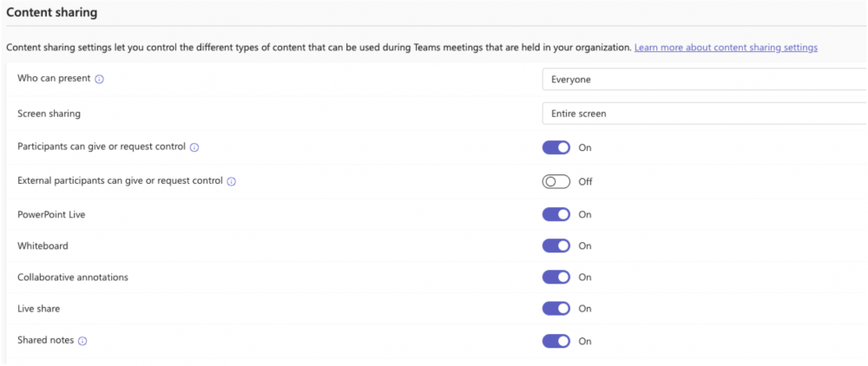Click the Content sharing section heading
This screenshot has width=868, height=366.
click(51, 13)
